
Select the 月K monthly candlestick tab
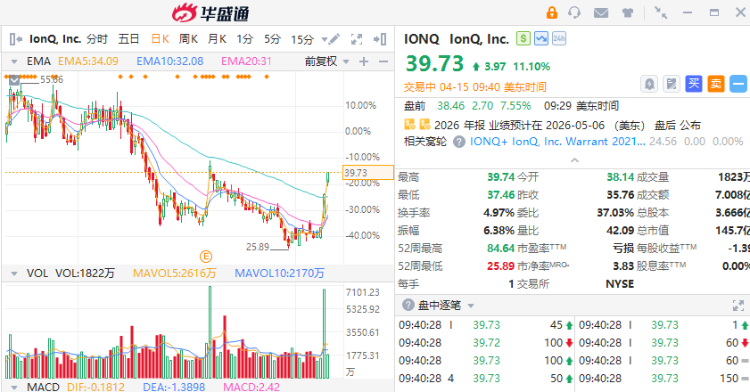[x=217, y=39]
